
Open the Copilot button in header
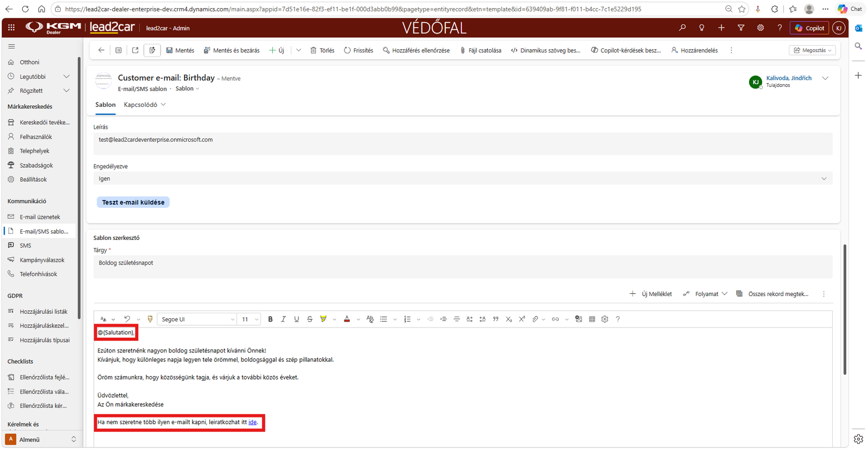[x=809, y=28]
